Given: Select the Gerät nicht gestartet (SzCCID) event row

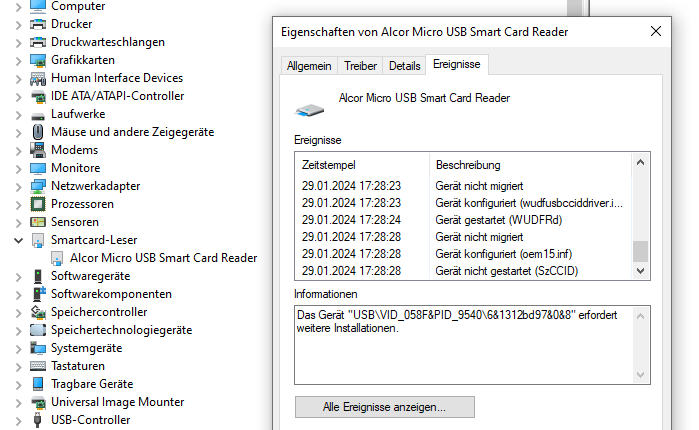Looking at the screenshot, I should click(x=463, y=271).
